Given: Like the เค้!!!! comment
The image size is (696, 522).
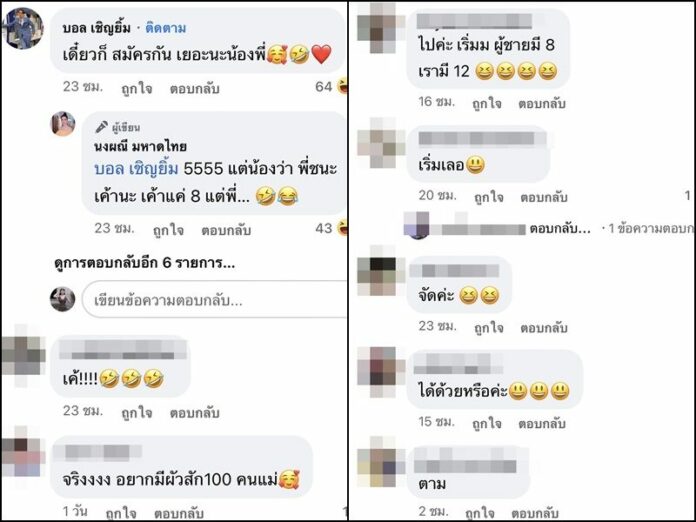Looking at the screenshot, I should pyautogui.click(x=137, y=412).
